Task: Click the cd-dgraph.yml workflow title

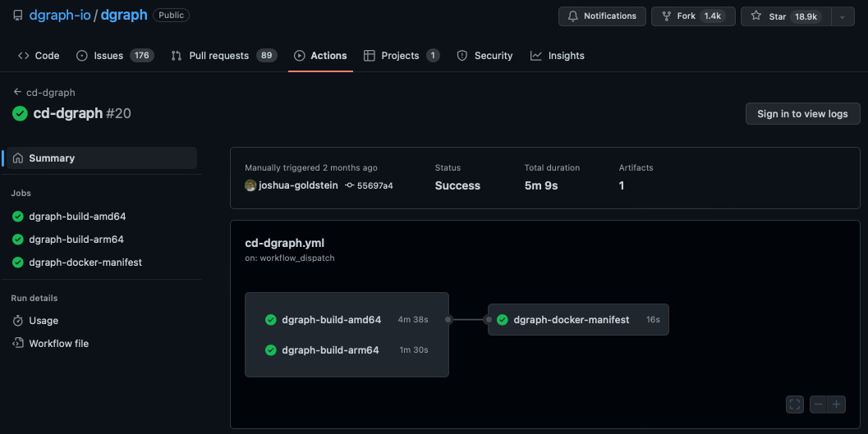Action: tap(284, 243)
